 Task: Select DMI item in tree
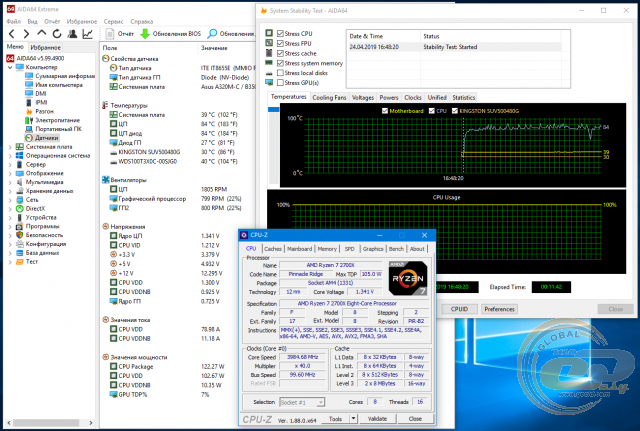coord(41,93)
